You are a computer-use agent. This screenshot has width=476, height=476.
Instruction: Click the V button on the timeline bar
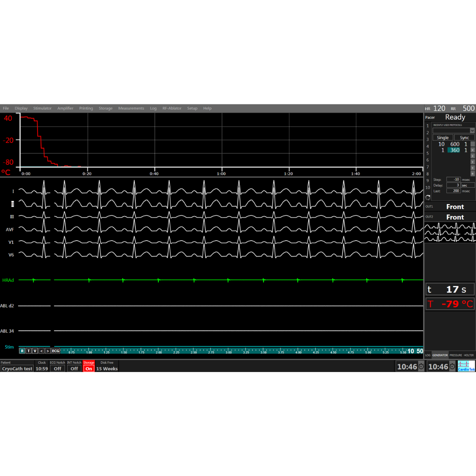tap(35, 351)
